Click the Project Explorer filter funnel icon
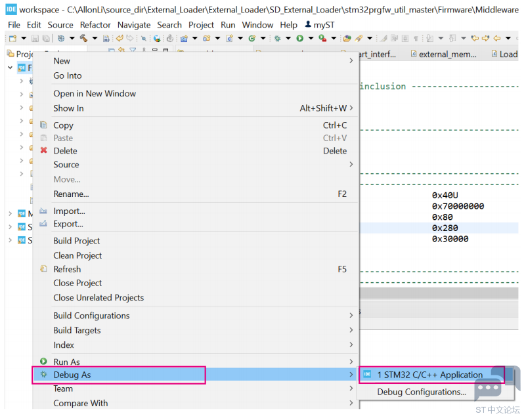This screenshot has height=420, width=526. click(133, 50)
